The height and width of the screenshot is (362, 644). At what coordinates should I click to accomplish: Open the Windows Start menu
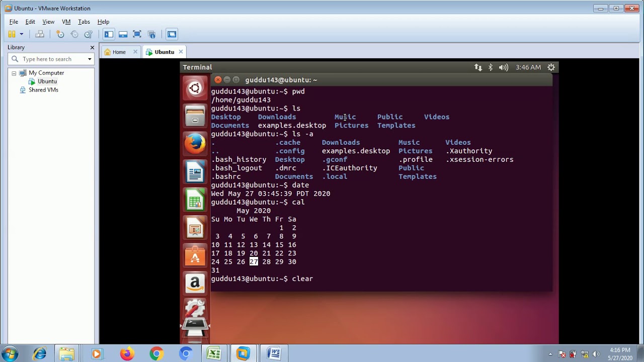tap(10, 353)
